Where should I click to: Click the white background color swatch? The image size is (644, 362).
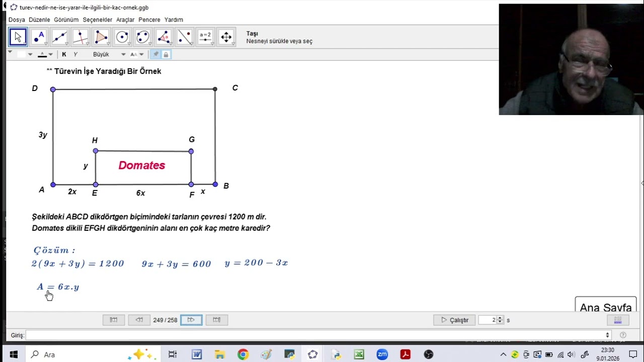[21, 54]
